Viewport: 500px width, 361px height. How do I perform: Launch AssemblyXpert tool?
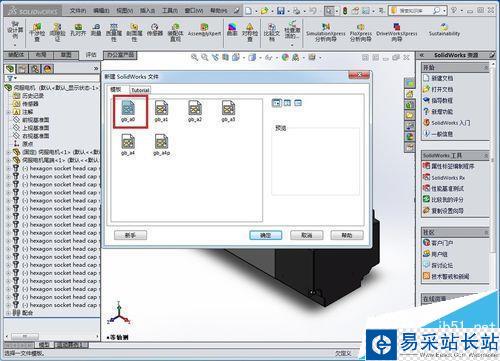204,30
